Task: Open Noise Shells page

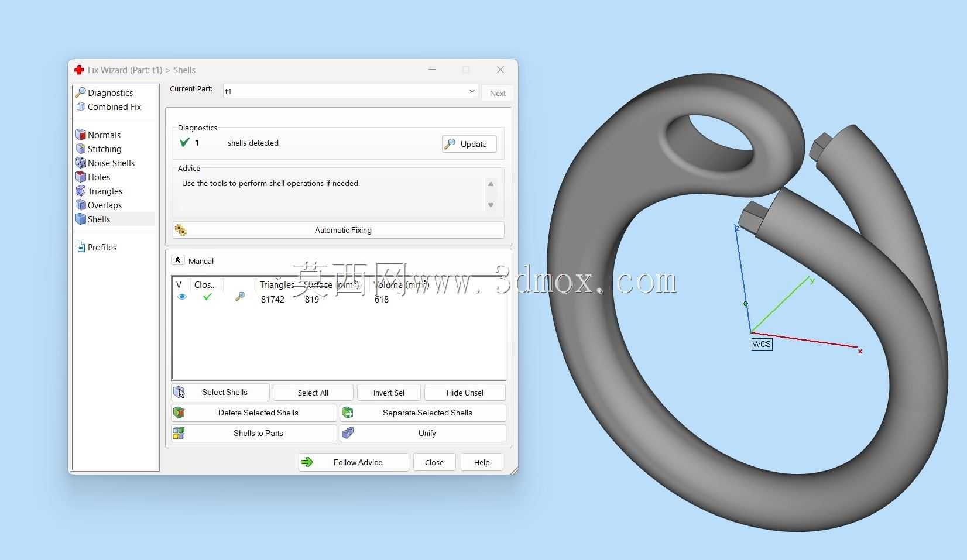Action: [111, 163]
